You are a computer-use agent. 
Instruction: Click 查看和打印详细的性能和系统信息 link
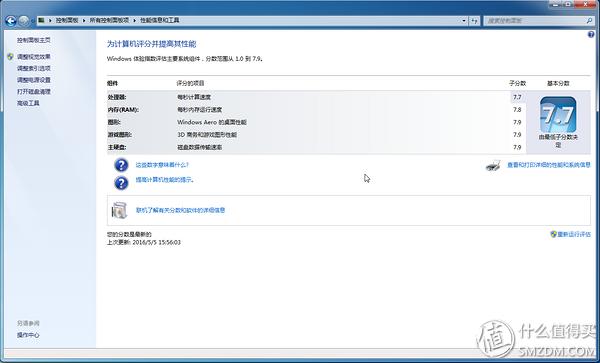point(549,165)
